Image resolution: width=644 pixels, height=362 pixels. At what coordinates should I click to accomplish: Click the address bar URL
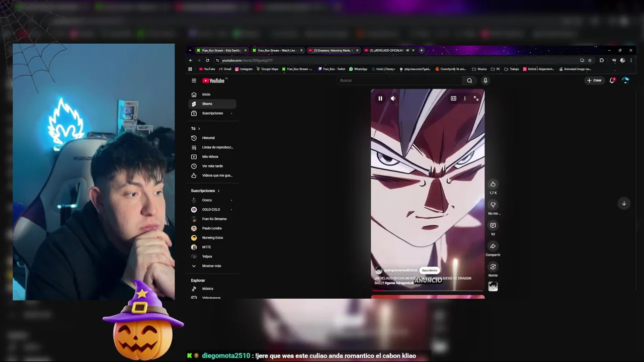[x=248, y=60]
